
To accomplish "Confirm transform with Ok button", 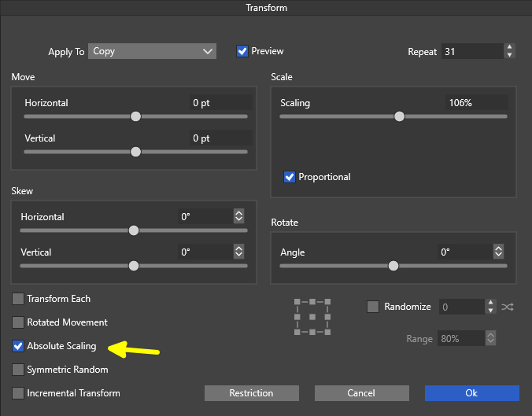I will (472, 393).
